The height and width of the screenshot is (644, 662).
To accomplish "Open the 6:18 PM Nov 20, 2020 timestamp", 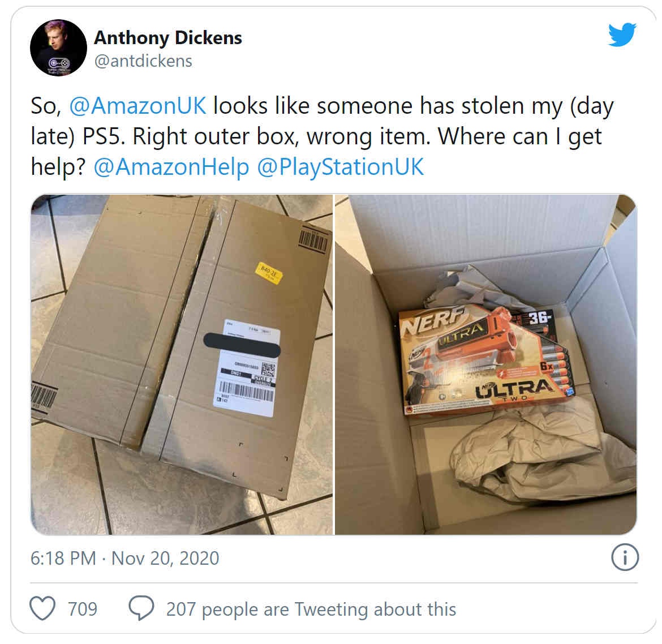I will click(x=124, y=559).
